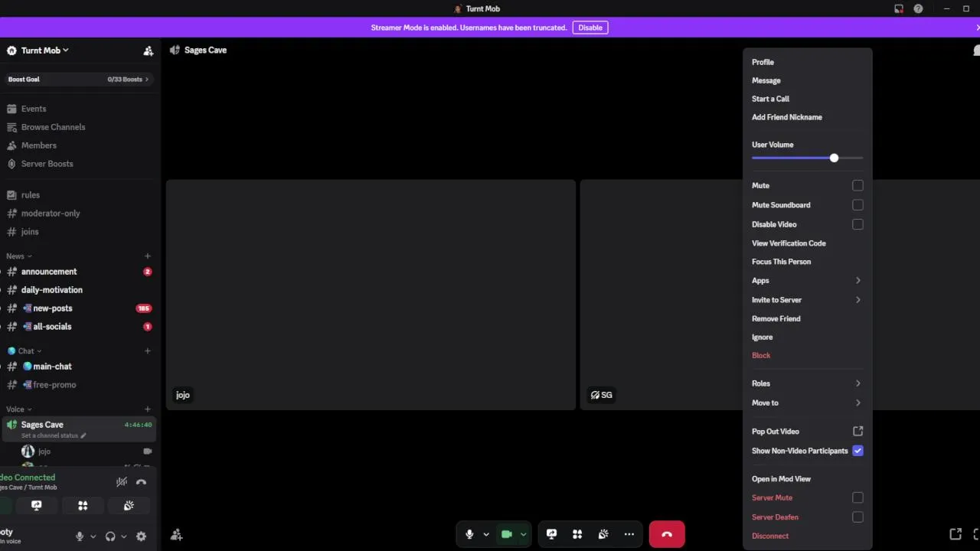Open the inbox icon in title bar
Viewport: 980px width, 551px height.
899,8
